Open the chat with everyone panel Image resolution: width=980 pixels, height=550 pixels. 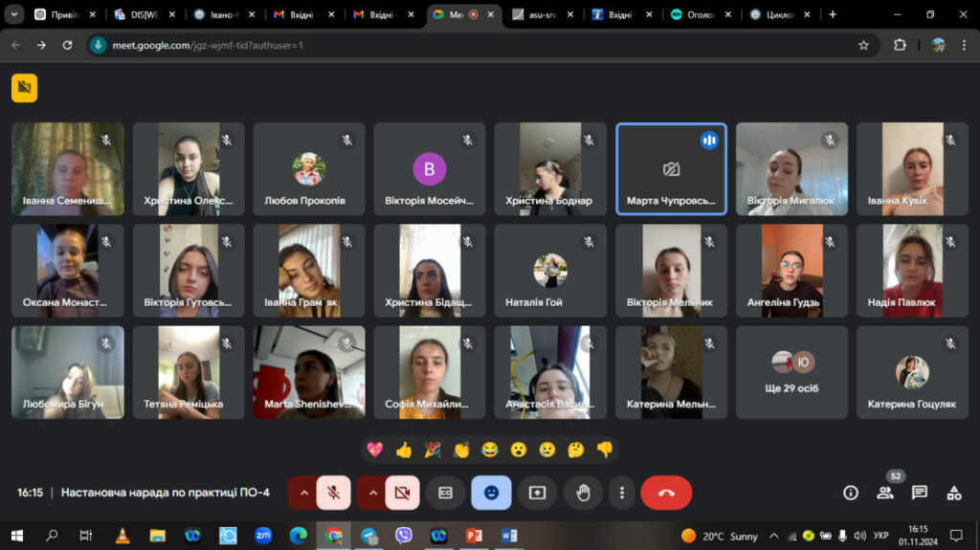(919, 493)
